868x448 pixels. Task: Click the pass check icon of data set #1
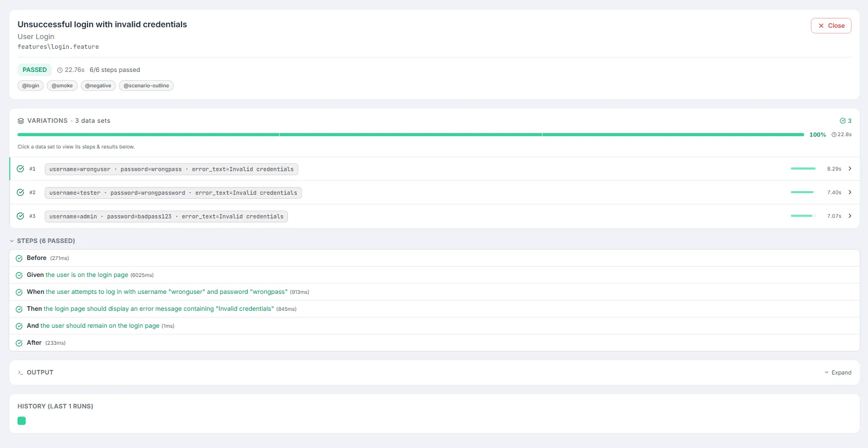point(21,169)
